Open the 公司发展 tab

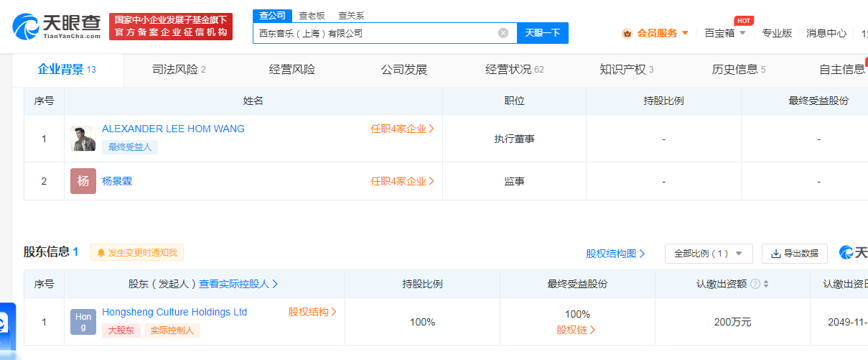coord(404,70)
